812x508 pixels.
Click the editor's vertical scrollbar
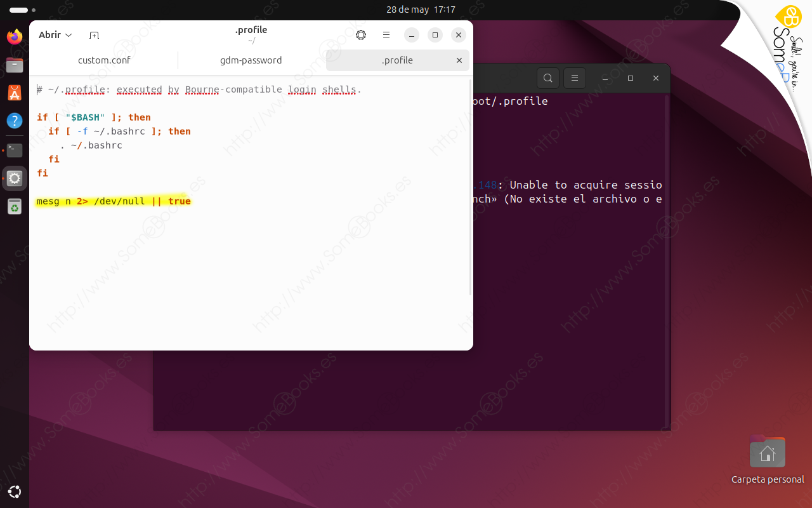(469, 190)
